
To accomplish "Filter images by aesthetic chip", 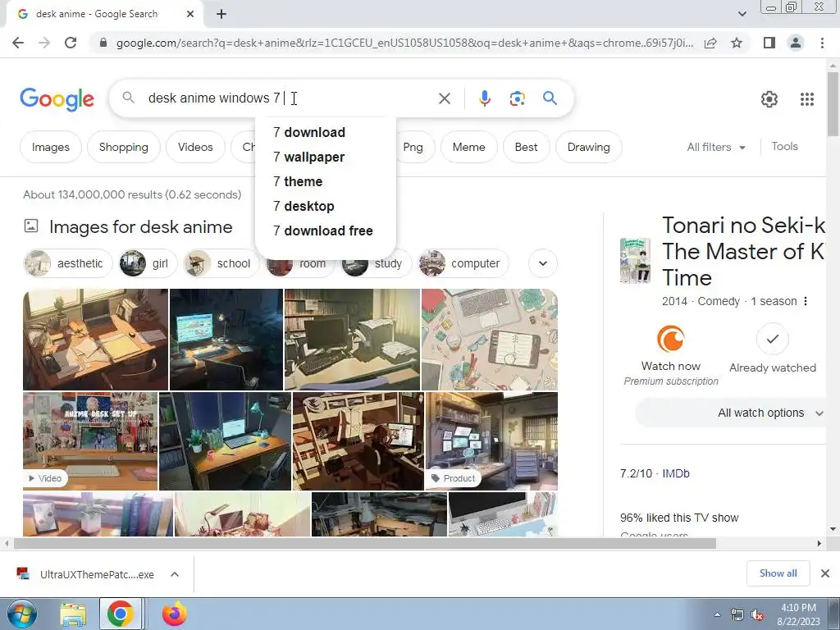I will [x=68, y=263].
